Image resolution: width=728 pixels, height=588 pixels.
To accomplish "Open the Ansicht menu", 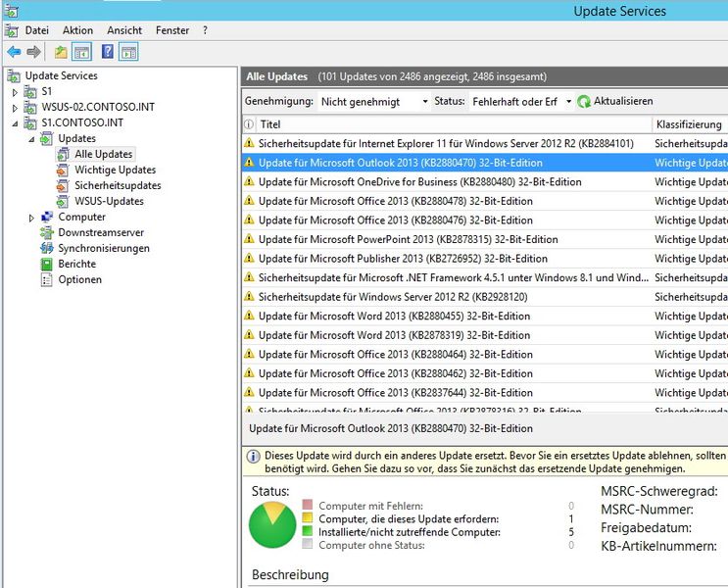I will pyautogui.click(x=124, y=30).
